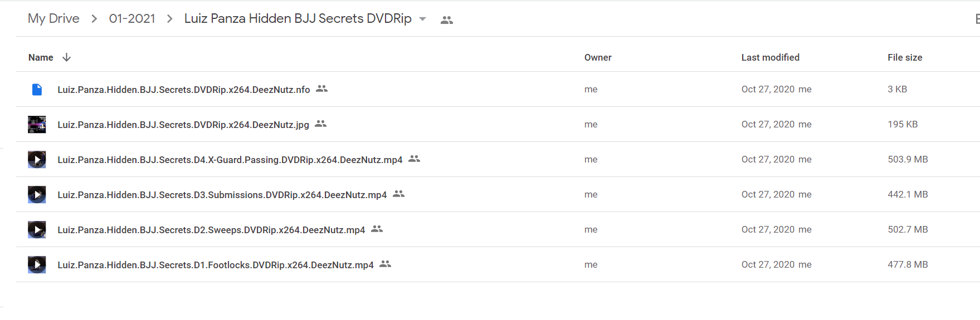Click the video icon for D4.X-Guard.Passing mp4
This screenshot has height=320, width=980.
[x=37, y=160]
